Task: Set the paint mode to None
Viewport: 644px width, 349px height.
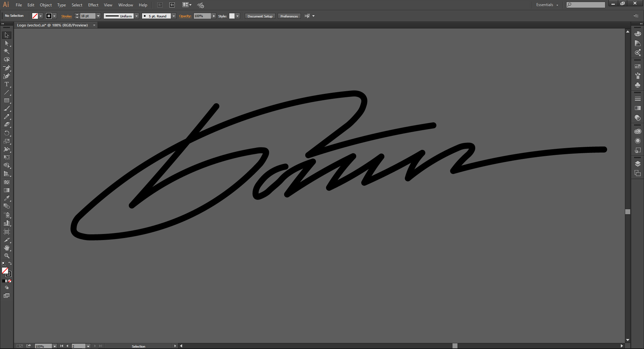Action: 10,281
